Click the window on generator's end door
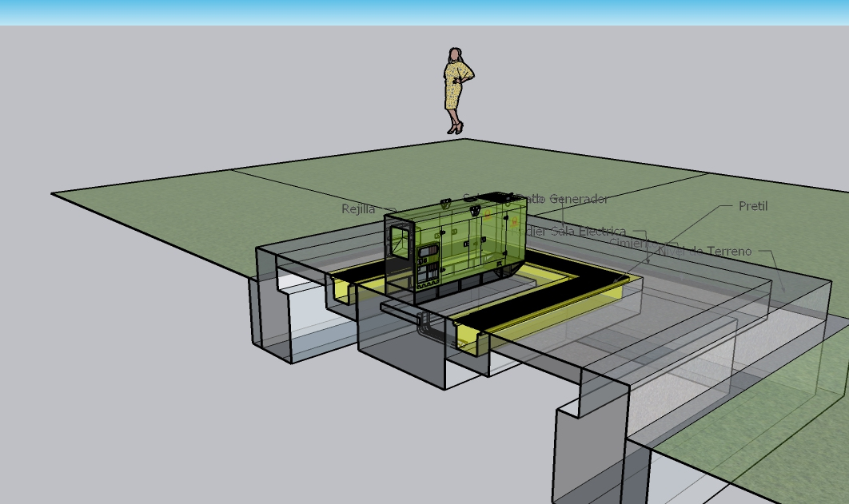The width and height of the screenshot is (849, 504). pos(397,241)
